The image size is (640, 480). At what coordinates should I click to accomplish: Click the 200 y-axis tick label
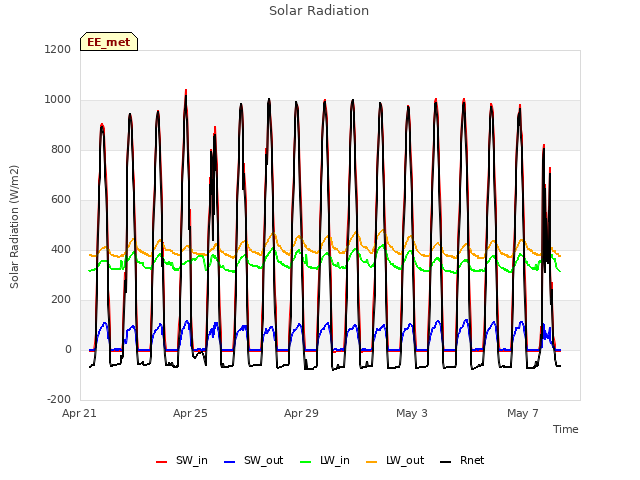tap(61, 300)
